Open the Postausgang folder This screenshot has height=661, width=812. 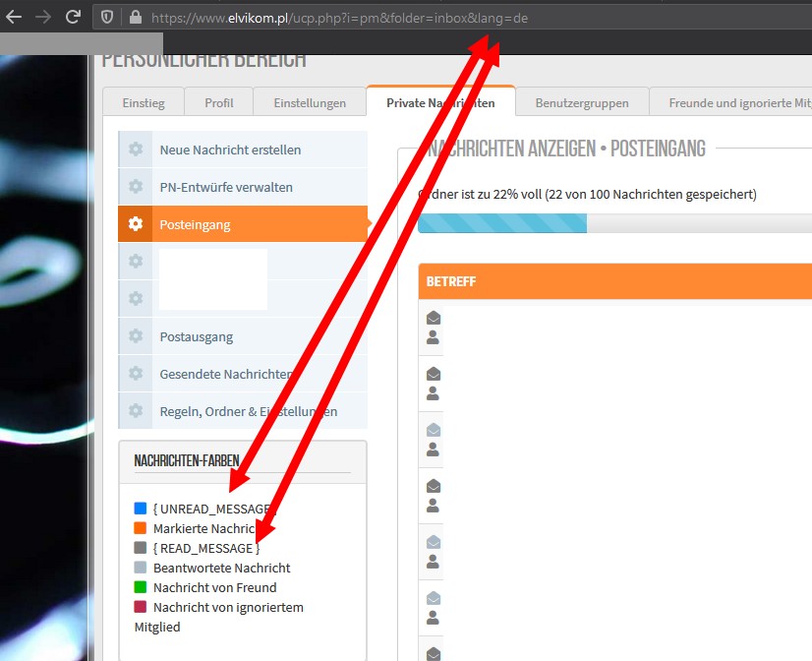click(243, 336)
